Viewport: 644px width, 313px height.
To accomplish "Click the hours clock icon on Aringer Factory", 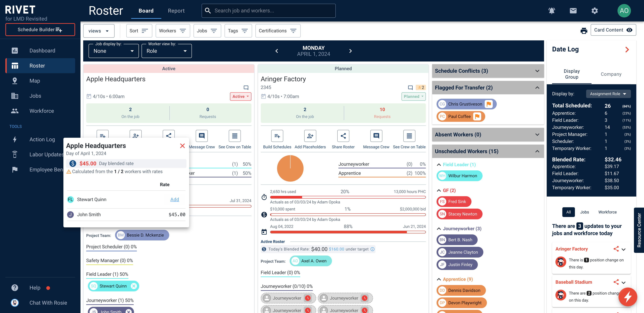I will tap(264, 197).
